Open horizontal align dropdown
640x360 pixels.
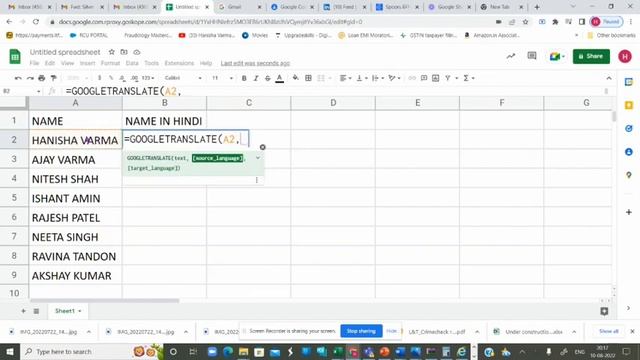click(x=345, y=78)
